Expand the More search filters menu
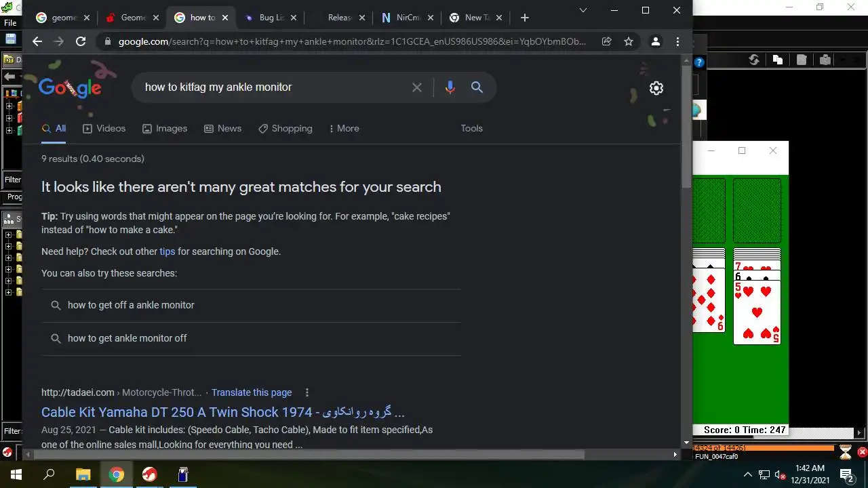 (344, 128)
